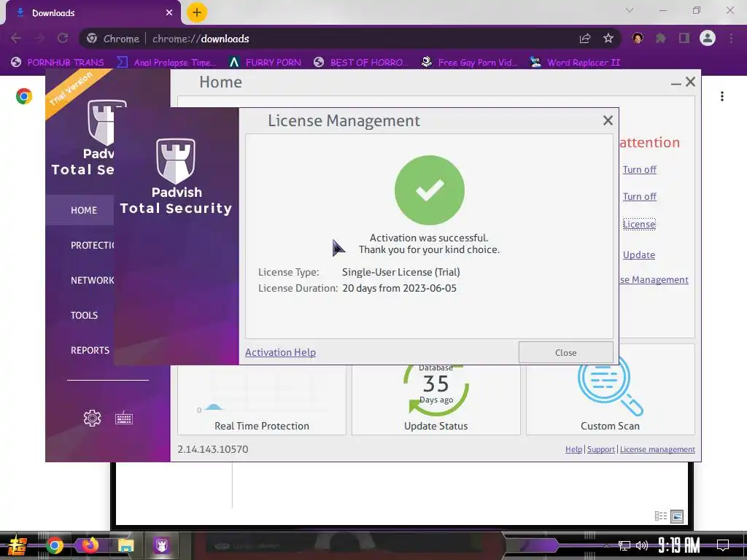Click License management link in Padvish footer
Screen dimensions: 747x560
(x=657, y=449)
